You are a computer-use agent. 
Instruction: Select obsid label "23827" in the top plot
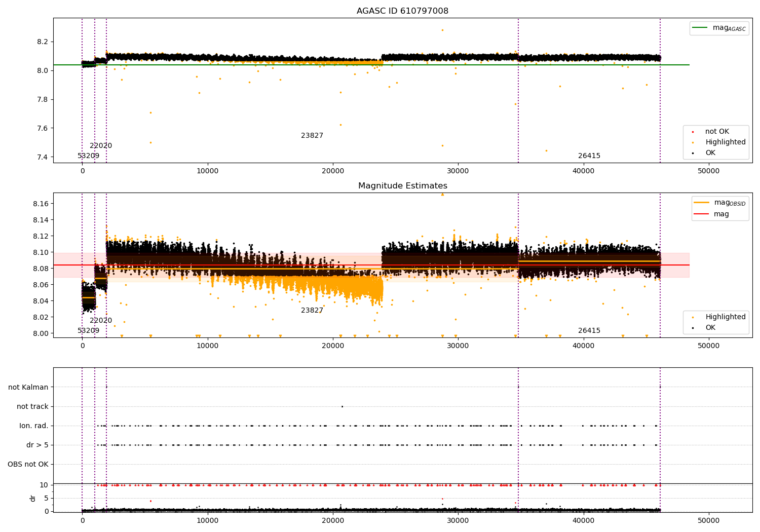click(x=312, y=136)
